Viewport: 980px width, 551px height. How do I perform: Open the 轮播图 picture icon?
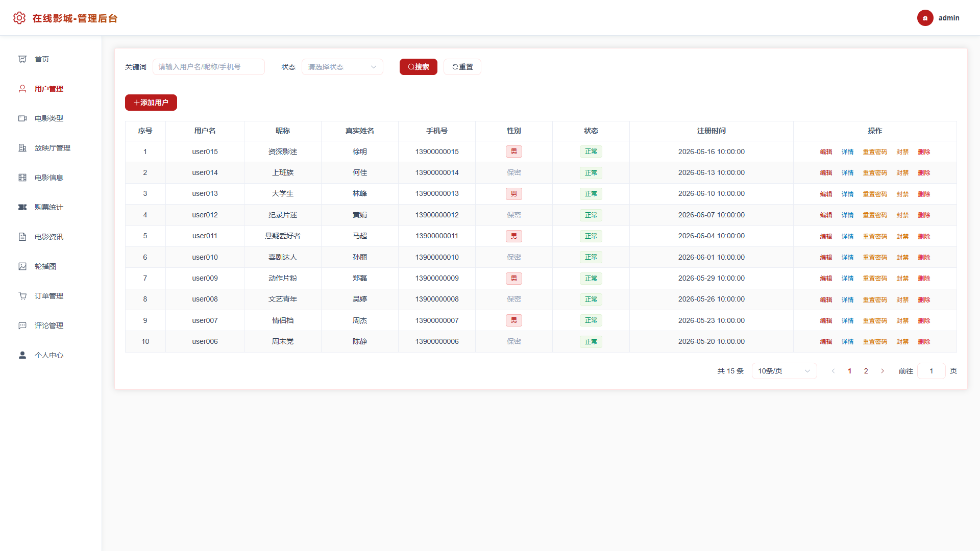(22, 266)
